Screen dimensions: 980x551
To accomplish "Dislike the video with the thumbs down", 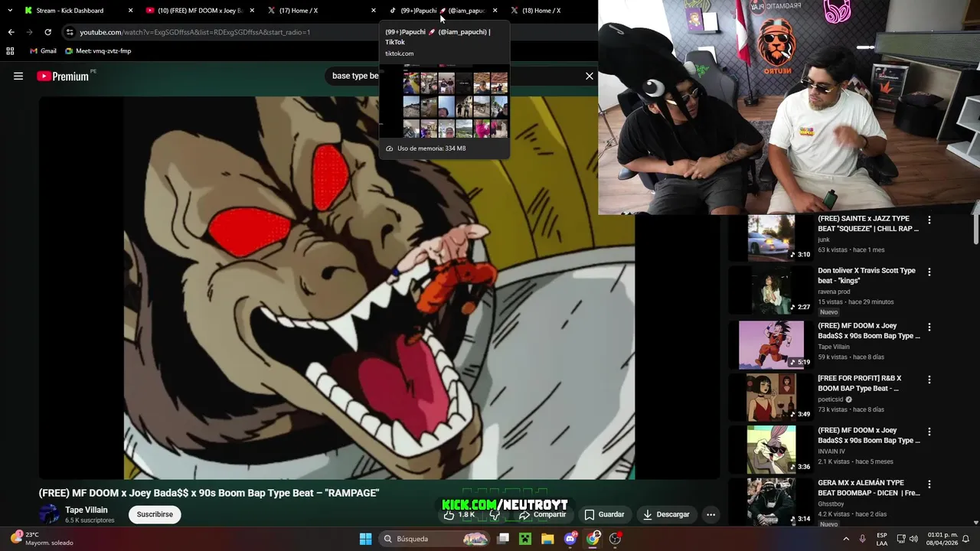I will [x=495, y=515].
